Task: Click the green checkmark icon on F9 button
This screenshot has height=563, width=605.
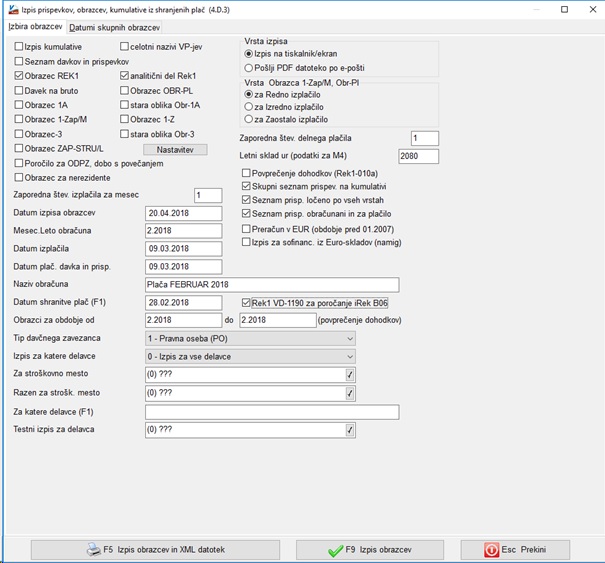Action: [x=335, y=550]
